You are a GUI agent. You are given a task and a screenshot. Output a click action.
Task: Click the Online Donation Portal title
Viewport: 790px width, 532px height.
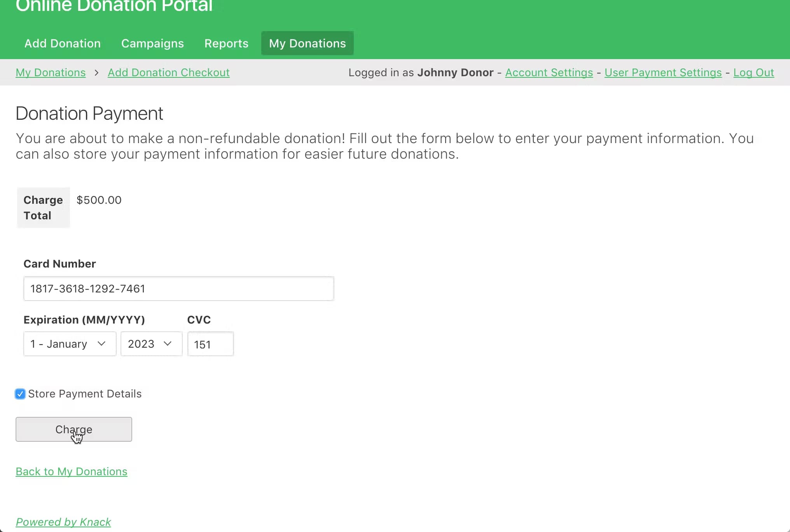coord(114,6)
